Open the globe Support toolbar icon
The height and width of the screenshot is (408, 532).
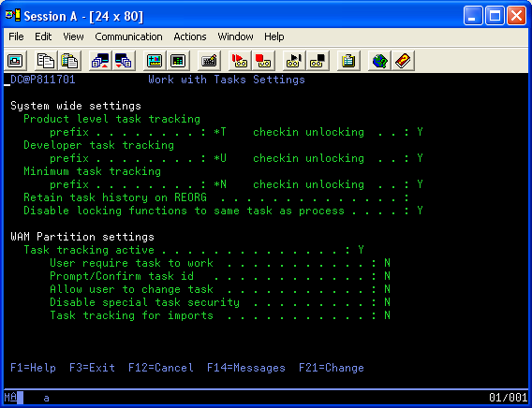[379, 61]
